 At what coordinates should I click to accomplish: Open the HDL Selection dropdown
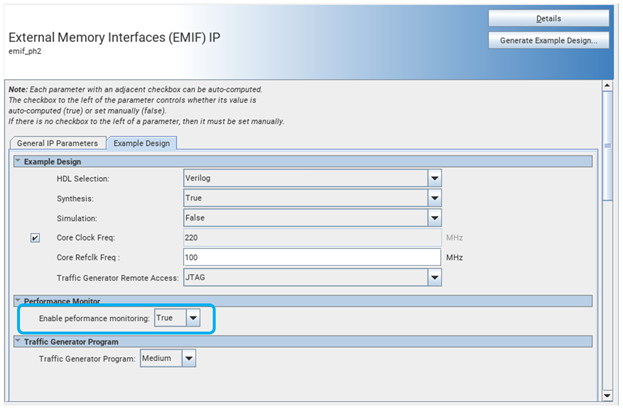point(435,178)
